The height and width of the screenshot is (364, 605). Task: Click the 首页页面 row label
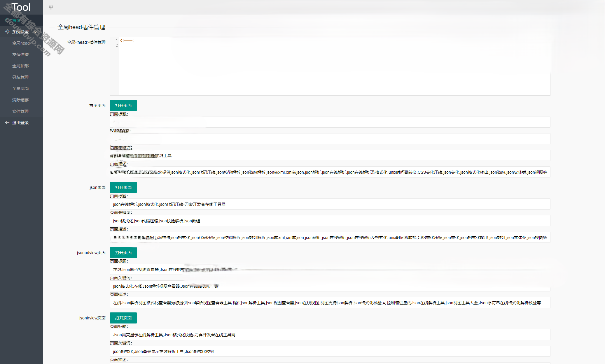coord(97,105)
